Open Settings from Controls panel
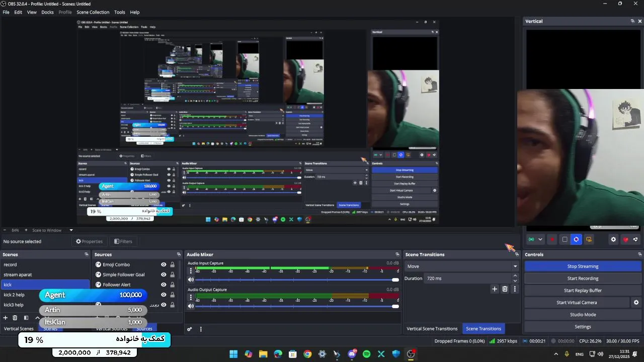The width and height of the screenshot is (644, 362). pos(583,327)
